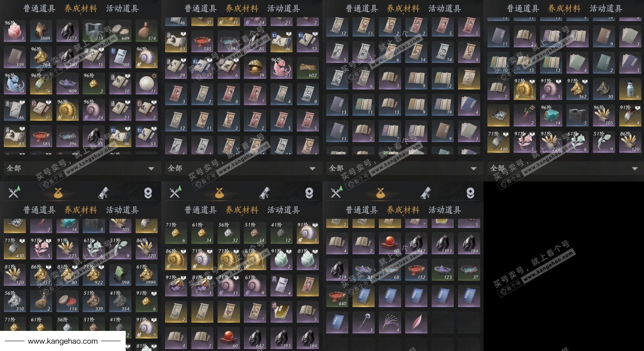Image resolution: width=644 pixels, height=351 pixels.
Task: Open the 全部 dropdown under the 602 item panel
Action: click(x=242, y=168)
